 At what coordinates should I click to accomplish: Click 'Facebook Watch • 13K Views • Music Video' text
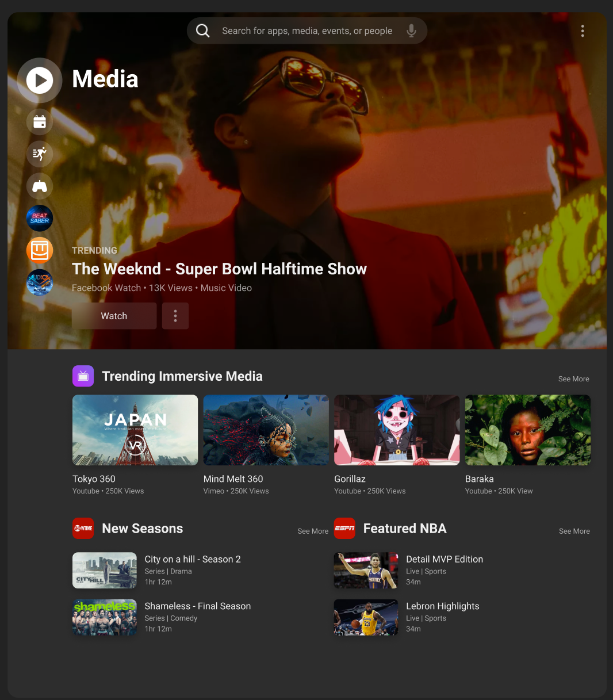pos(162,288)
